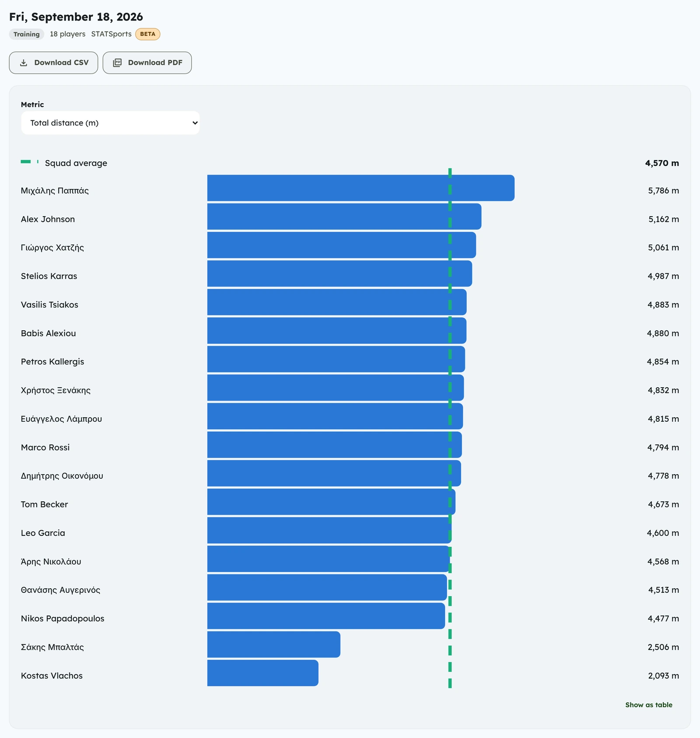Click player name Nikos Papadopoulos

point(63,619)
